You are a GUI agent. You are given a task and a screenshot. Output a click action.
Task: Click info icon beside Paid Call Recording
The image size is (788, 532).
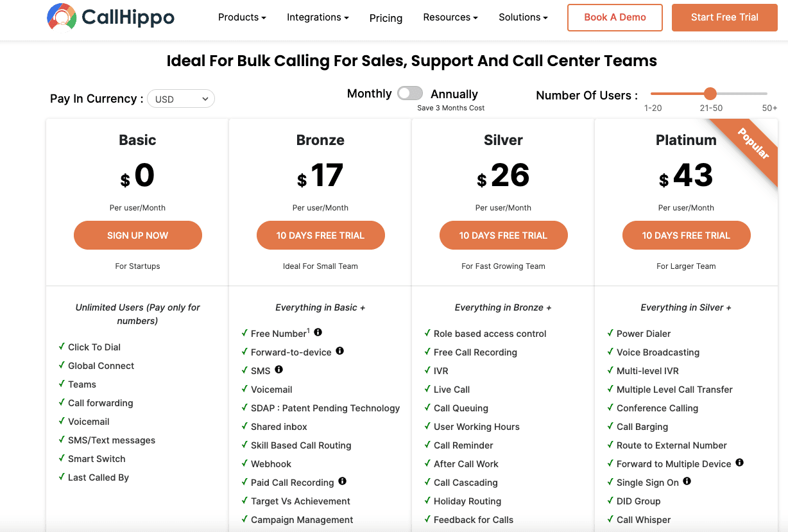click(x=343, y=481)
